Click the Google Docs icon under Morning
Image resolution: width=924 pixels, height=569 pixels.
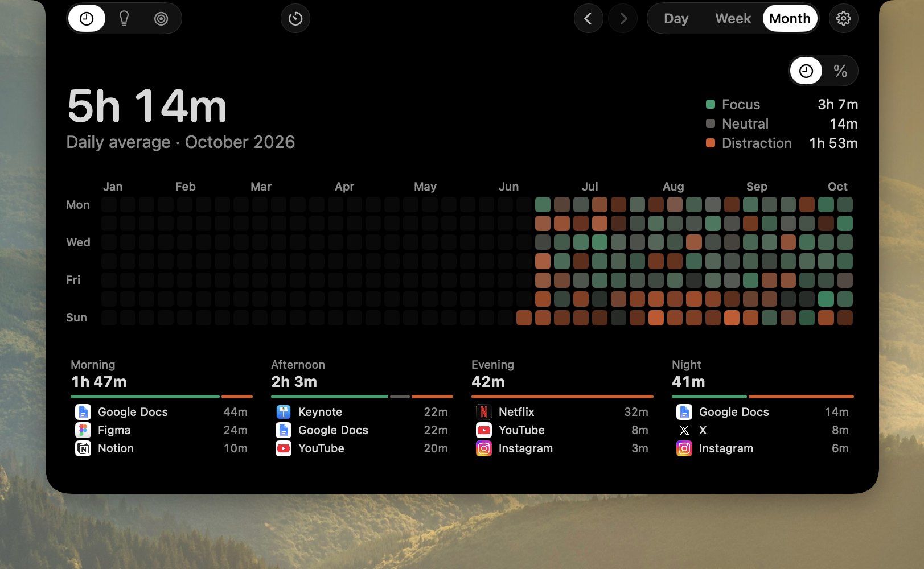(83, 412)
